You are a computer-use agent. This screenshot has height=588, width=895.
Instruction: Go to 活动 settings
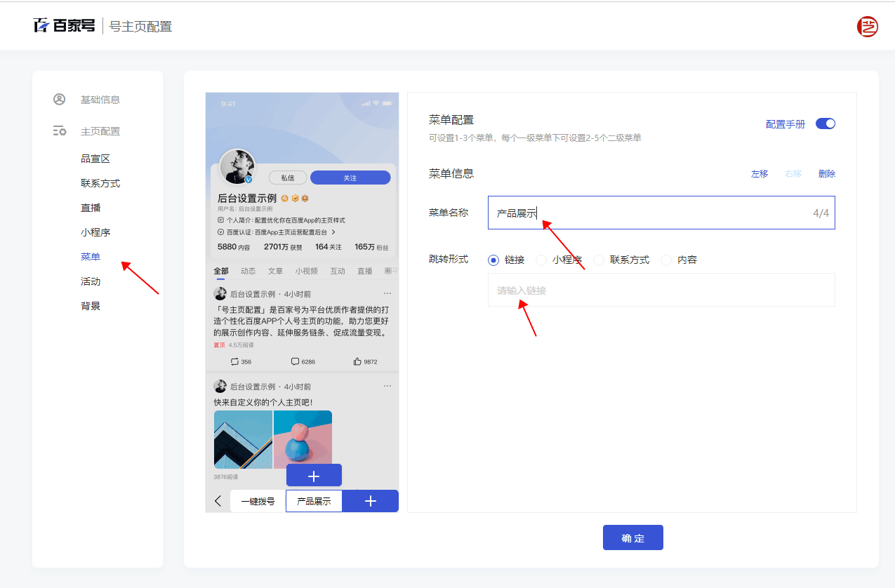[x=91, y=281]
